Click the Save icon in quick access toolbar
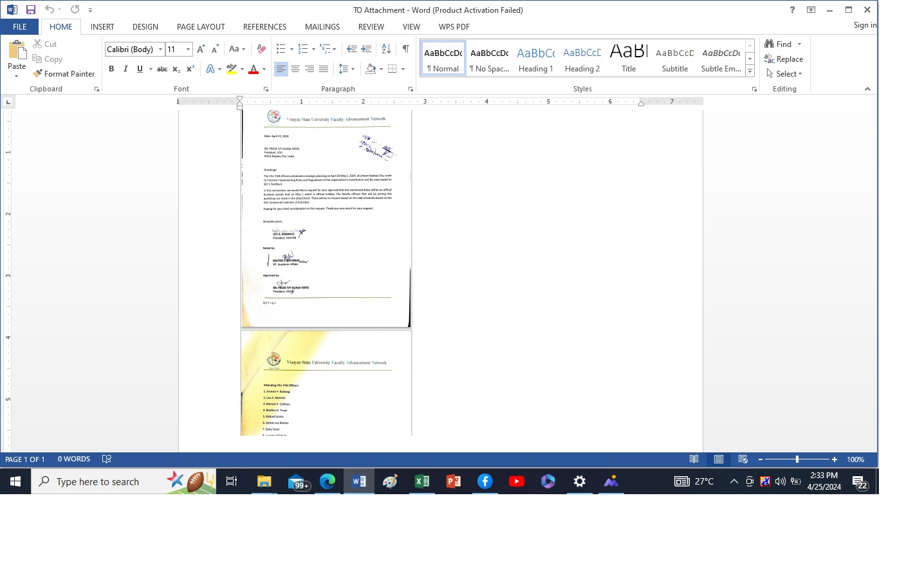The height and width of the screenshot is (583, 924). point(30,10)
